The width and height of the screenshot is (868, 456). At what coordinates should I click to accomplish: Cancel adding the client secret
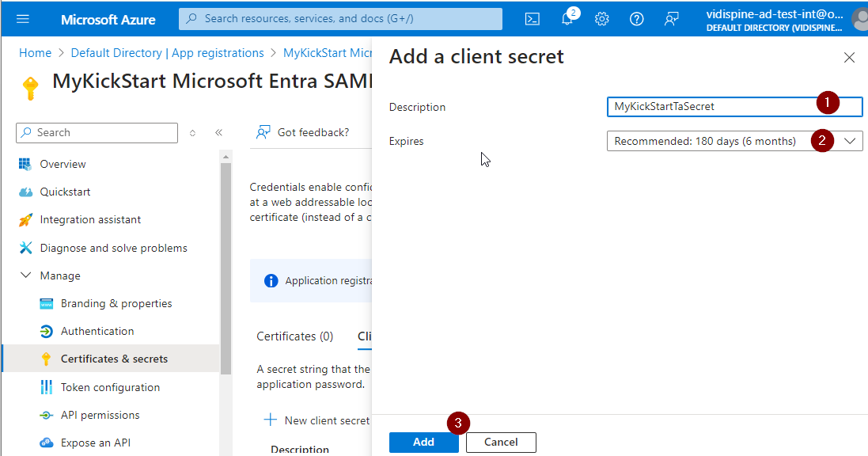[x=501, y=442]
